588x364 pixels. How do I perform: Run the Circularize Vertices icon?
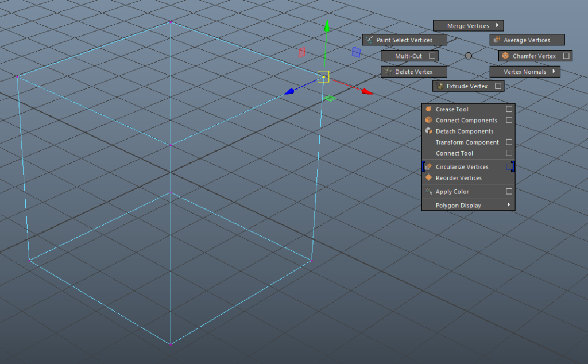pos(428,167)
